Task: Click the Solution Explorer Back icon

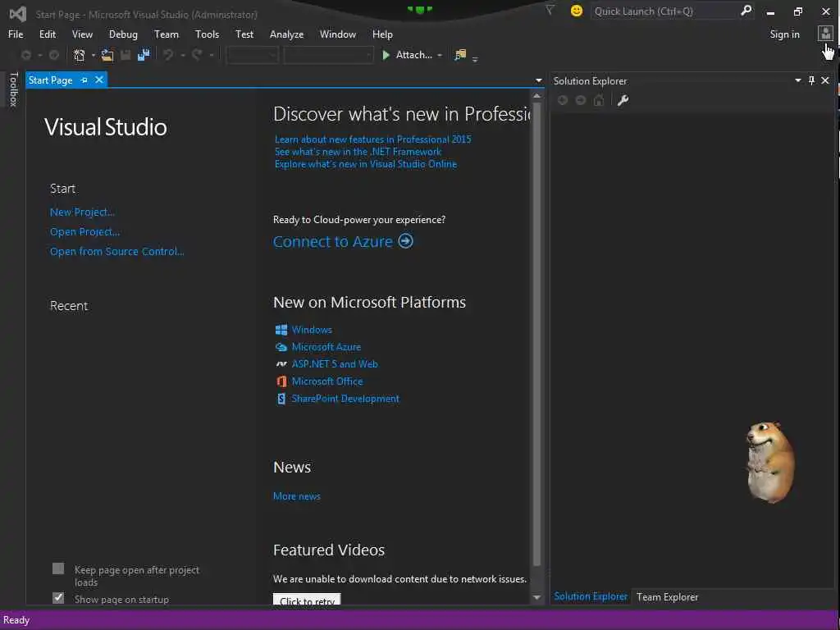Action: point(563,100)
